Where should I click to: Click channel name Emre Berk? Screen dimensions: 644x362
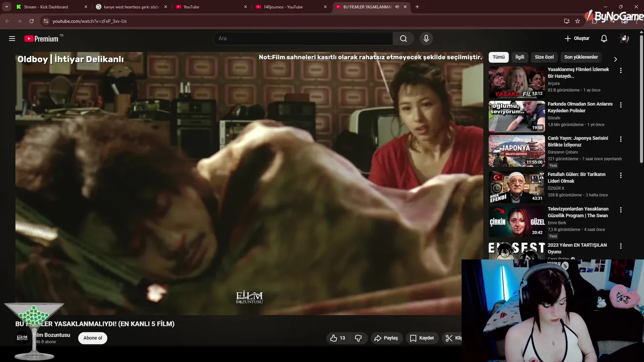(557, 223)
